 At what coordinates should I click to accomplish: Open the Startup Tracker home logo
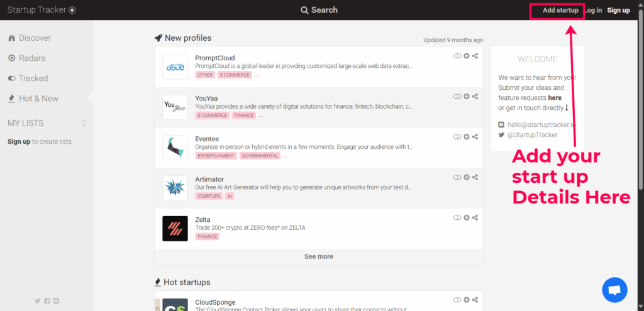click(42, 10)
